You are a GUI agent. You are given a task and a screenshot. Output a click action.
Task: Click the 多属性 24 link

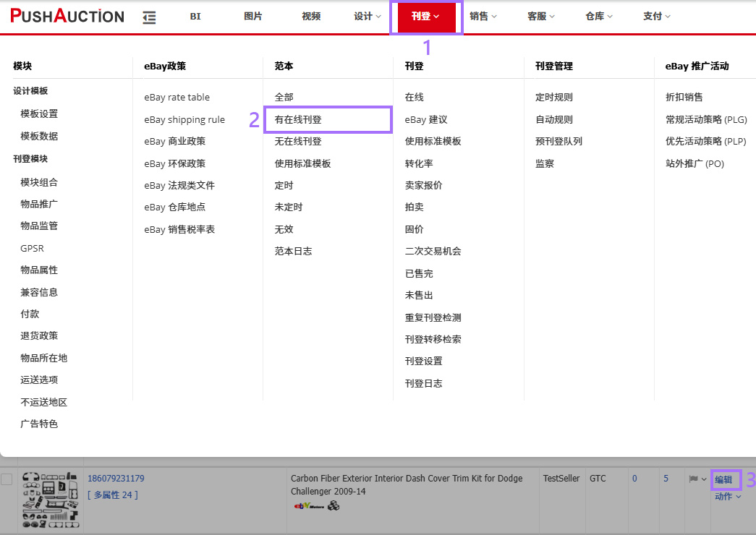[112, 495]
